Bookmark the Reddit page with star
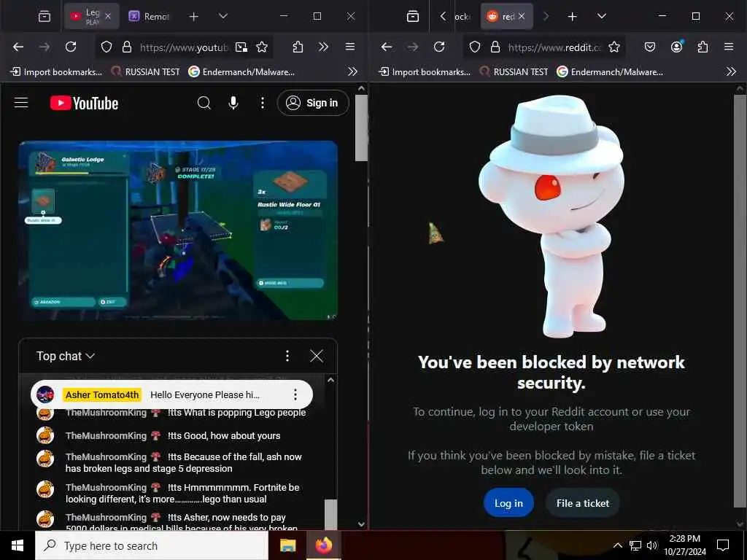The height and width of the screenshot is (560, 747). [x=614, y=47]
